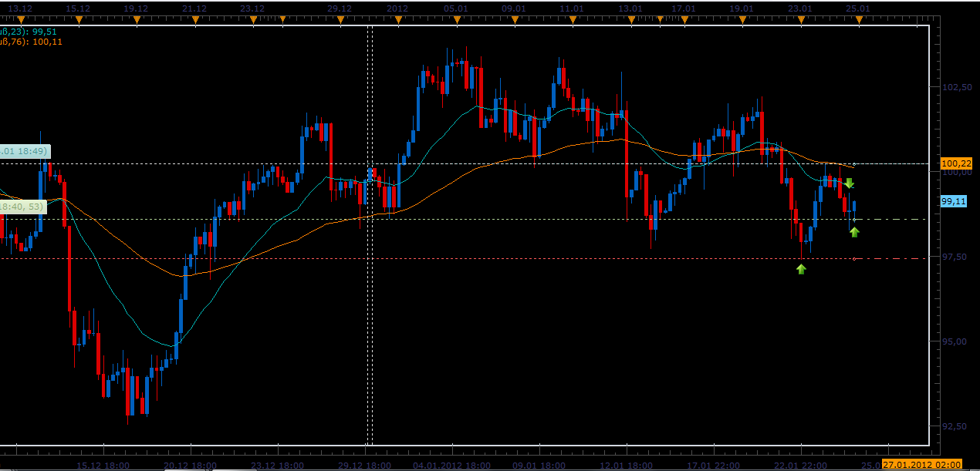Select the cyan label ending in 18:49

pyautogui.click(x=25, y=151)
